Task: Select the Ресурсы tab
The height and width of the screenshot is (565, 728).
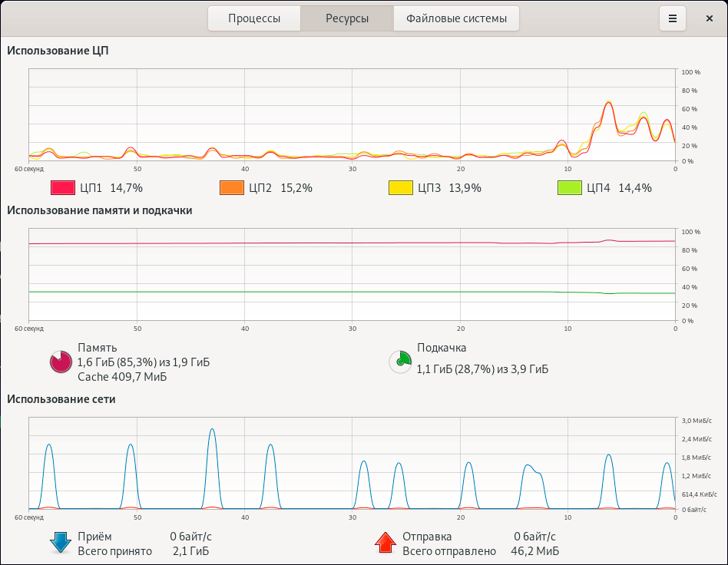Action: pyautogui.click(x=347, y=18)
